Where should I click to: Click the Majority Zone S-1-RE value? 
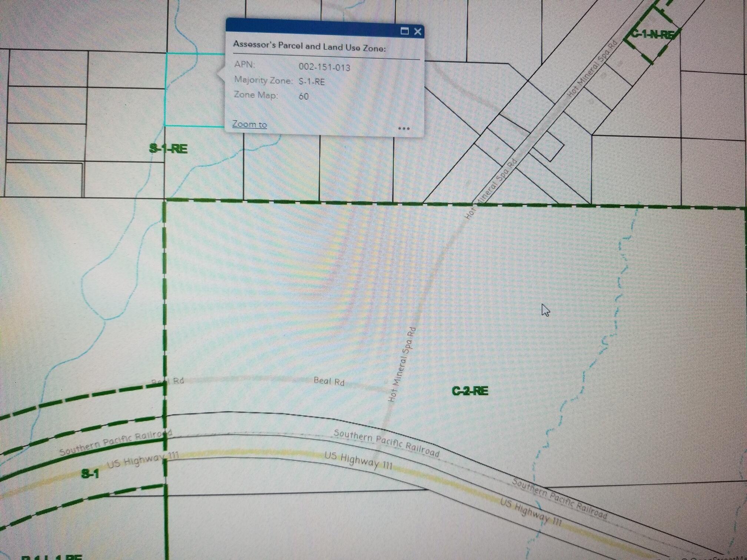tap(312, 81)
